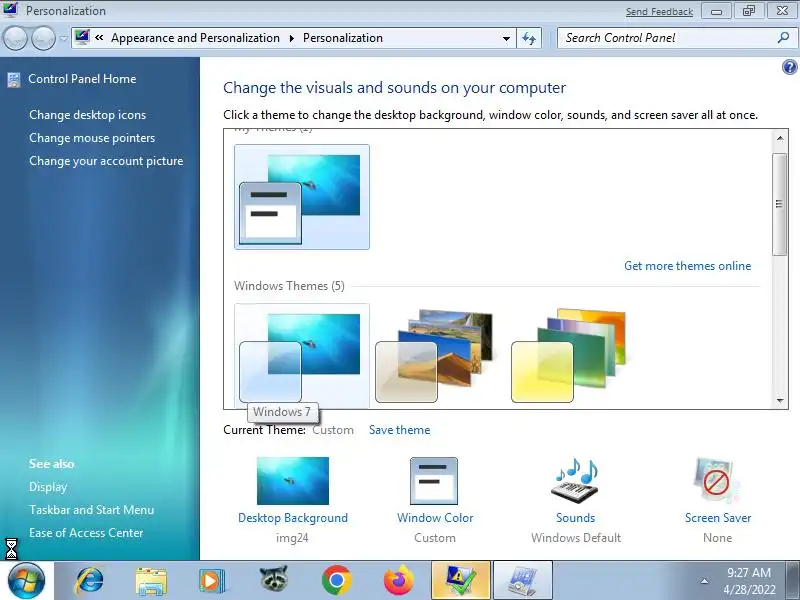Launch Google Chrome from taskbar

[336, 581]
